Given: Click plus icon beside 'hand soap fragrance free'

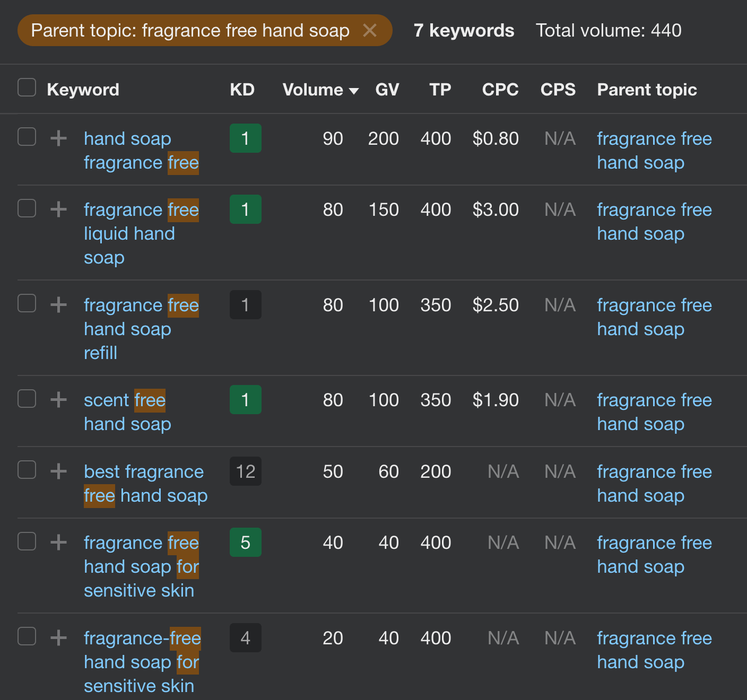Looking at the screenshot, I should [58, 138].
